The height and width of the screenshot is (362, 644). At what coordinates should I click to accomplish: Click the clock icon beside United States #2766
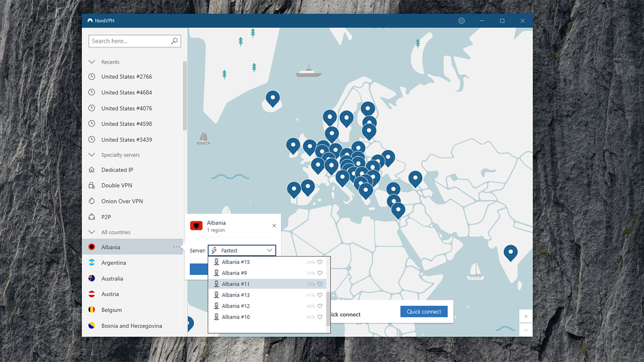92,77
